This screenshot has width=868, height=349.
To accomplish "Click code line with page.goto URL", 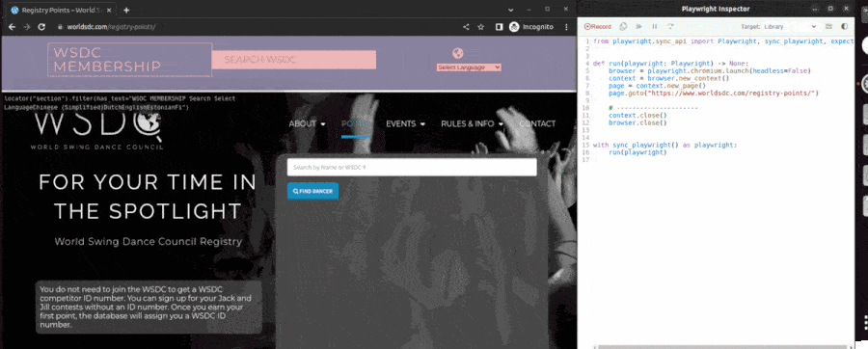I will pos(713,93).
